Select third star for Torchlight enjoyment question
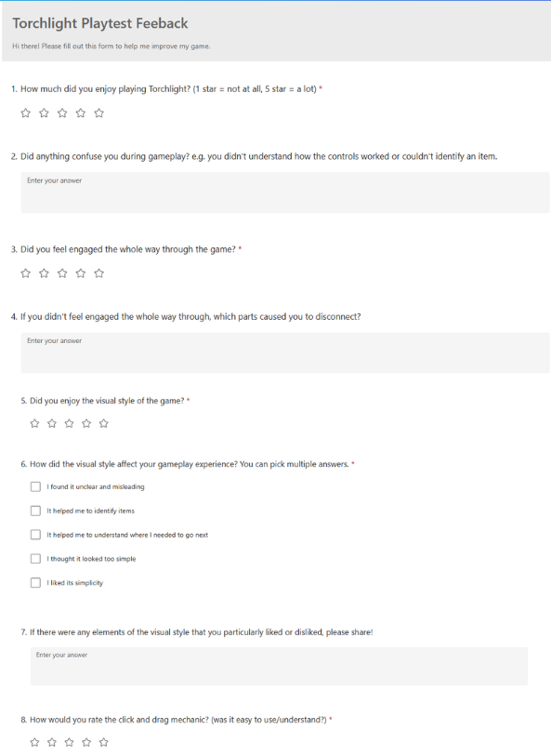 62,113
